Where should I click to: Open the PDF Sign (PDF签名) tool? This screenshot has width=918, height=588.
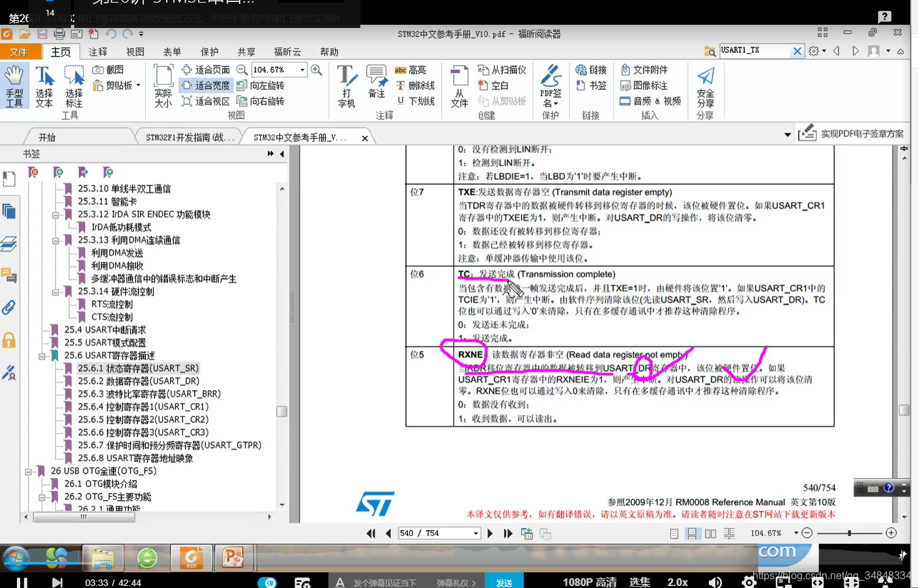click(x=551, y=85)
